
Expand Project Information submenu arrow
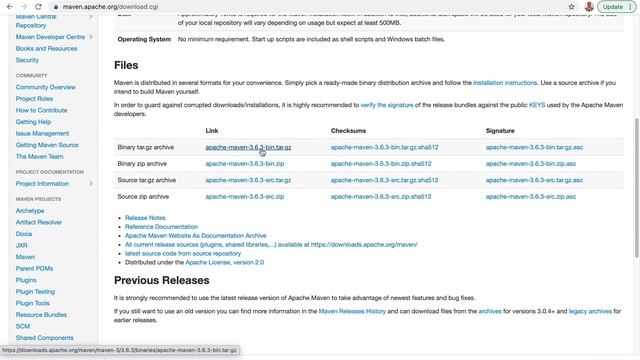coord(91,184)
